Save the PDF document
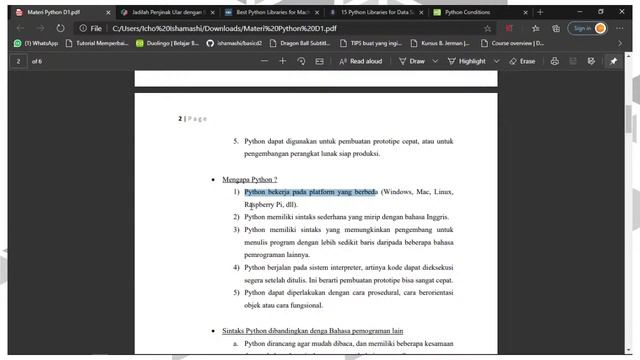This screenshot has width=640, height=360. coord(573,61)
